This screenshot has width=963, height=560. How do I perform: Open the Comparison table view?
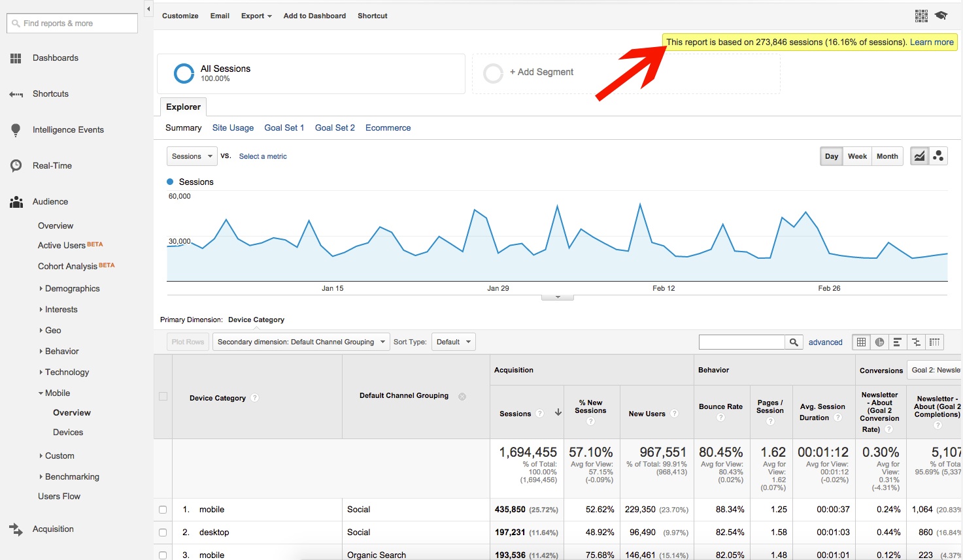[x=915, y=341]
